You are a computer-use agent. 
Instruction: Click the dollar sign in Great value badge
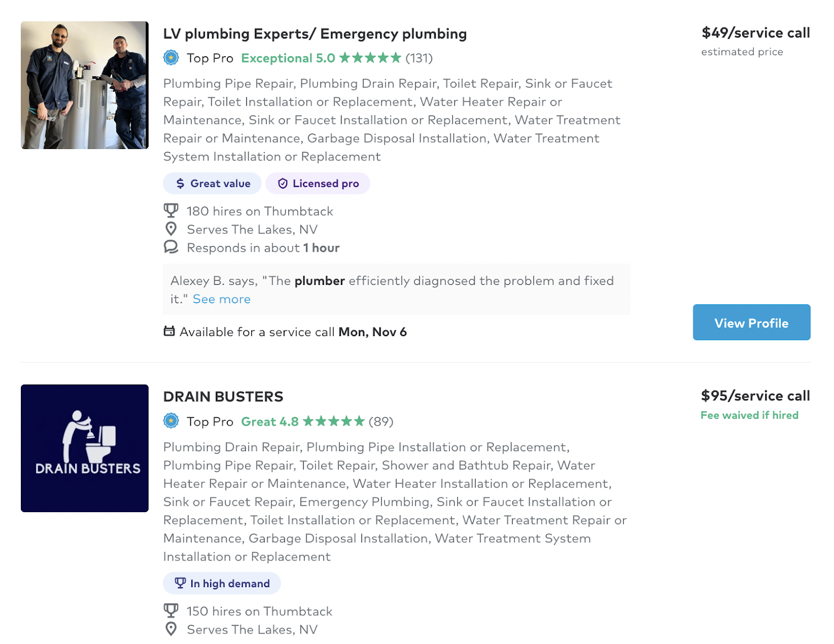pos(179,183)
